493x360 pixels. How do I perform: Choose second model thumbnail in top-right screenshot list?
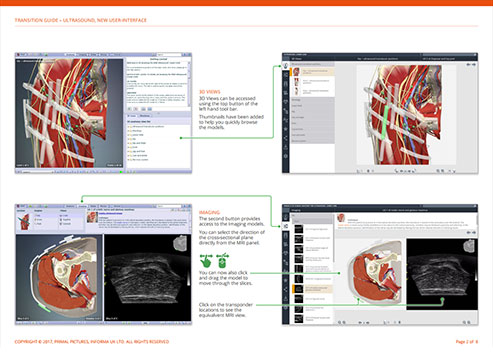tap(296, 81)
